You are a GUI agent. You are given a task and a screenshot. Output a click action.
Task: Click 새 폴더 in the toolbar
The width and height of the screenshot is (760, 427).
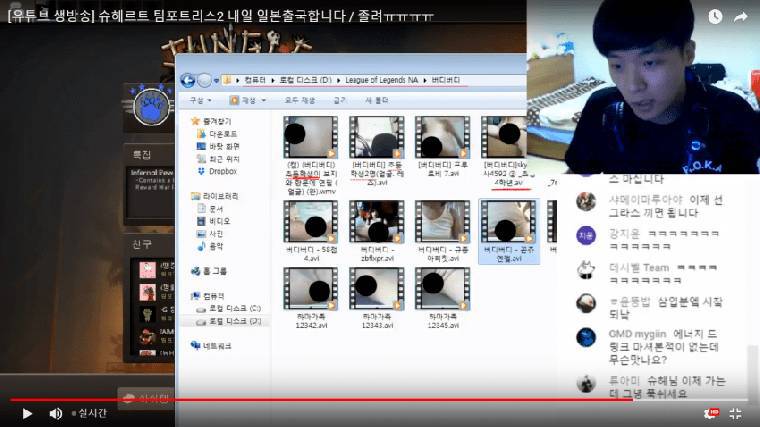377,100
